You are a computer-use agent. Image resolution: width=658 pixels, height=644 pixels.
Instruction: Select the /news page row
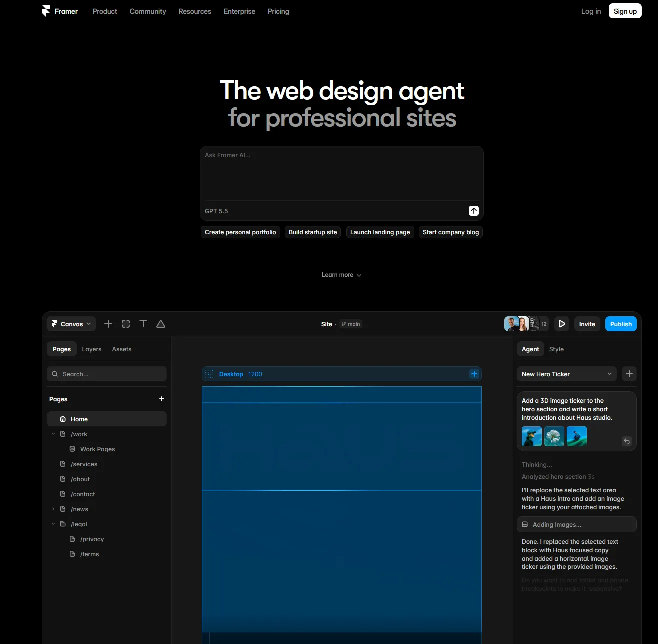pyautogui.click(x=107, y=509)
